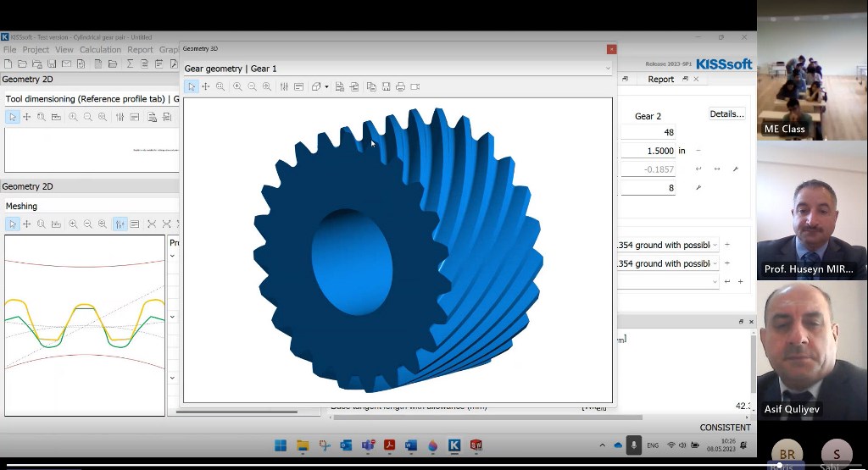Select the pointer tool in Geometry 3D toolbar
Screen dimensions: 868x470
point(192,86)
